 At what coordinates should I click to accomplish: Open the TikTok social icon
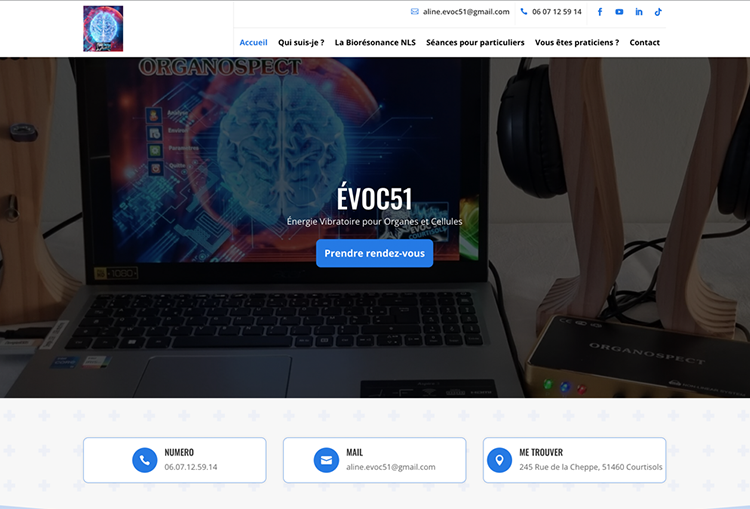[x=658, y=12]
